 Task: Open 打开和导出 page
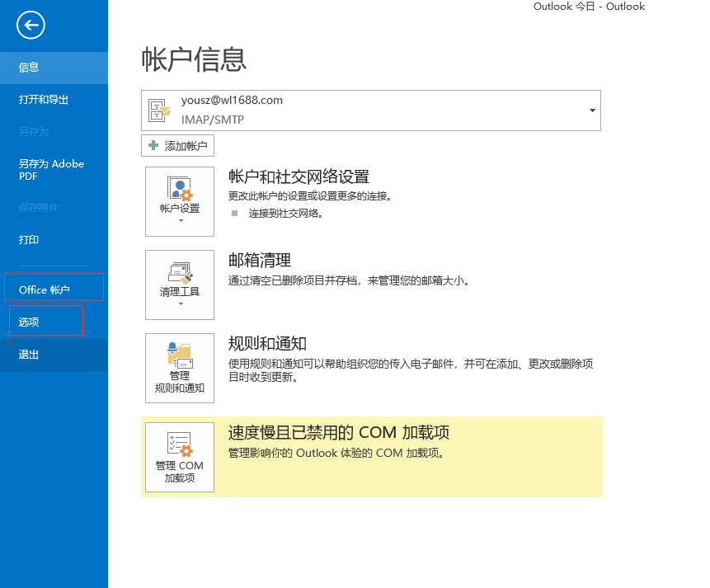coord(54,100)
